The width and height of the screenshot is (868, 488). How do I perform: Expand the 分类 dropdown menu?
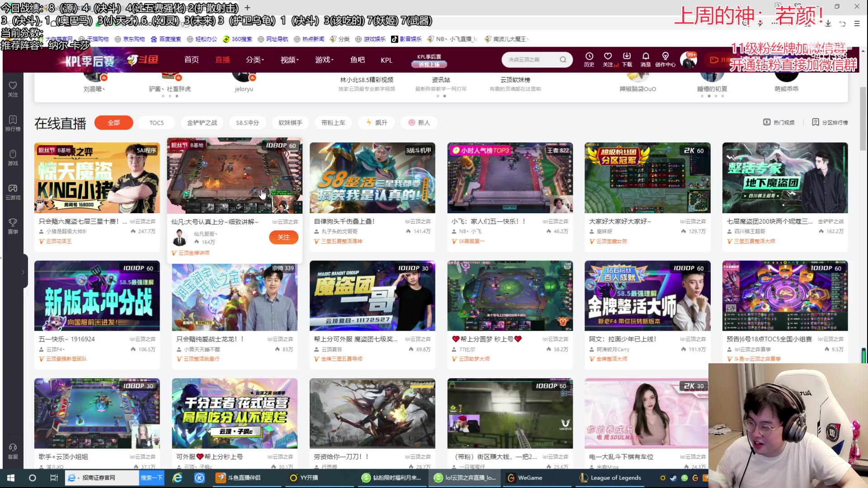pyautogui.click(x=254, y=59)
